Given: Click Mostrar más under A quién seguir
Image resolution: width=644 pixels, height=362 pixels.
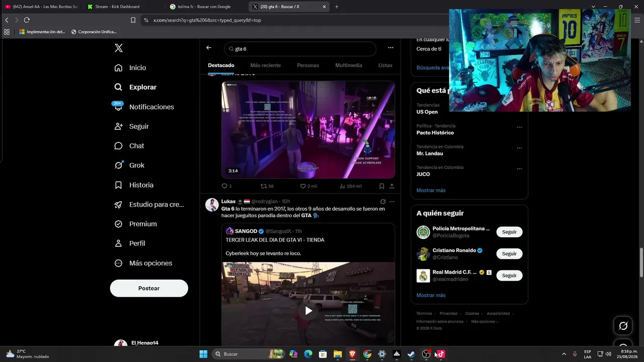Looking at the screenshot, I should (431, 295).
